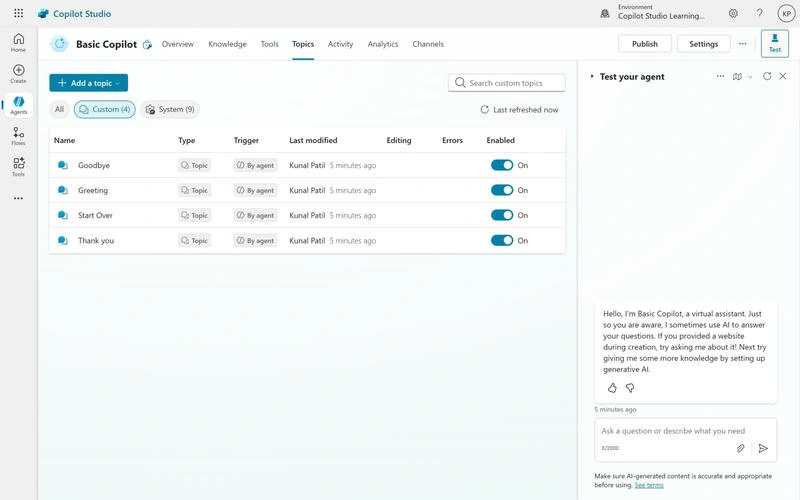Switch to the Channels tab

tap(428, 44)
